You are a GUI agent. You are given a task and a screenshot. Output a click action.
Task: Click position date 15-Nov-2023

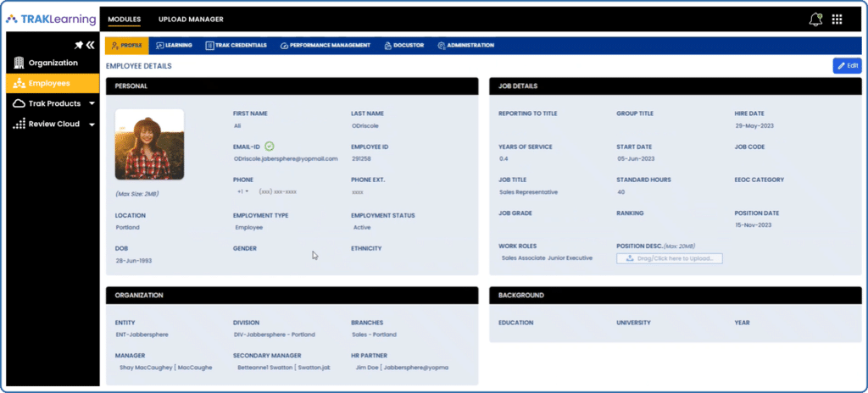pyautogui.click(x=754, y=224)
